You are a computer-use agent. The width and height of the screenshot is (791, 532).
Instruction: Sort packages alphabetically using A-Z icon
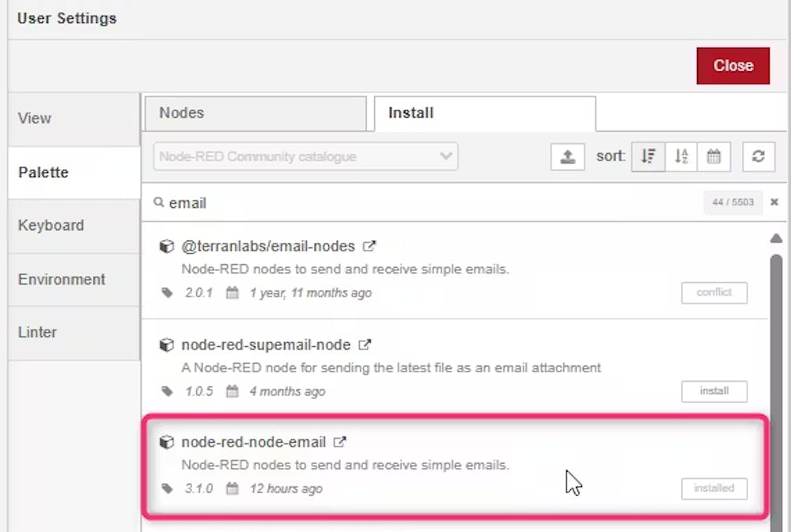click(x=681, y=156)
